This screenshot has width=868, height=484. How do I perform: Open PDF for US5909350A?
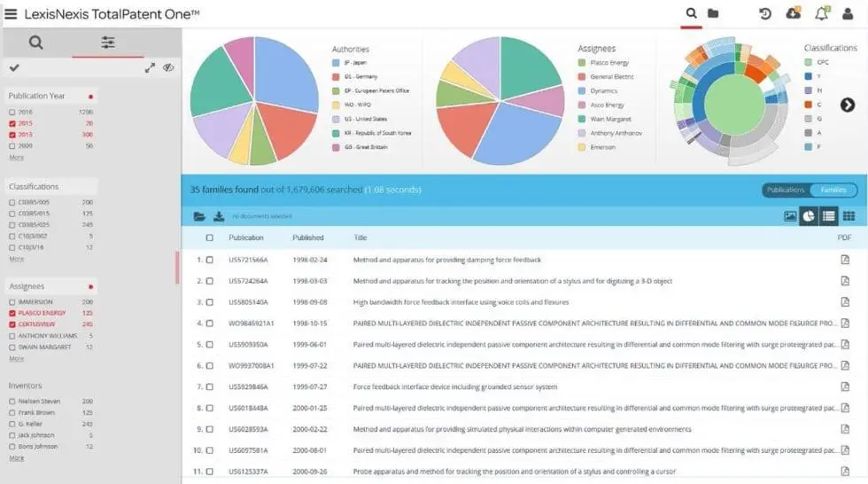pyautogui.click(x=845, y=344)
